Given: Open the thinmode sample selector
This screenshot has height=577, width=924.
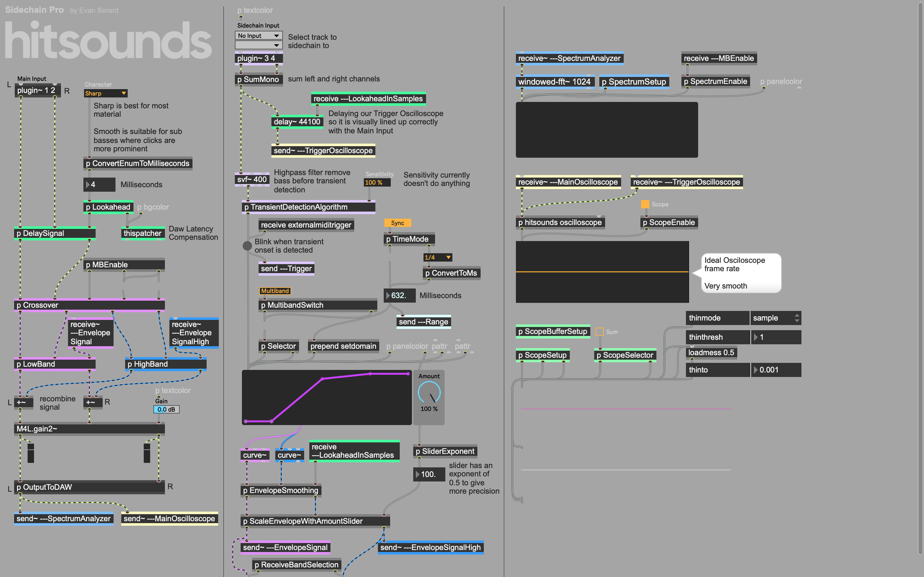Looking at the screenshot, I should click(775, 318).
